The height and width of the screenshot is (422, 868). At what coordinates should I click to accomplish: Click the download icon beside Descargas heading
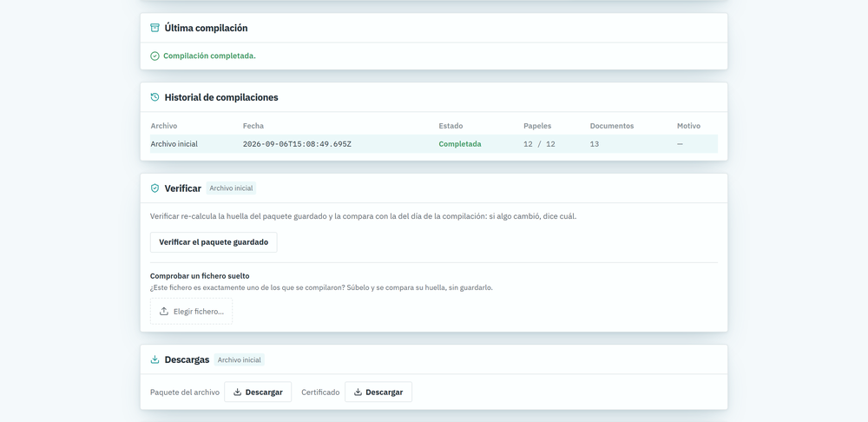(155, 359)
